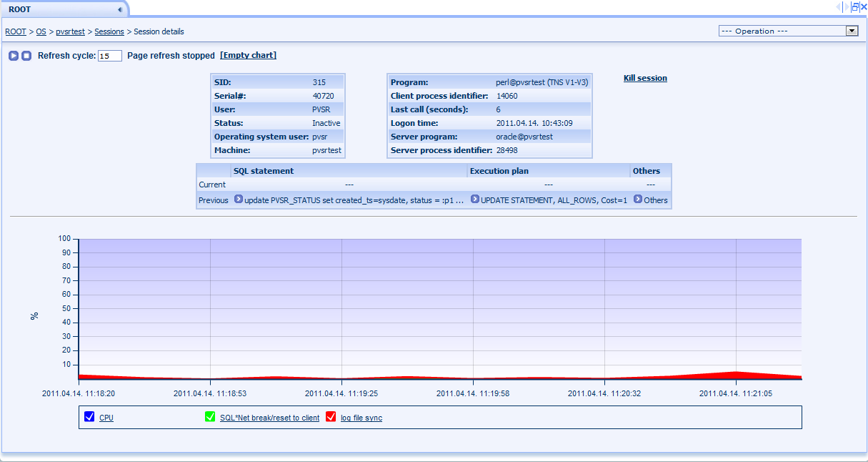Click Server process identifier value 28498

(x=507, y=150)
